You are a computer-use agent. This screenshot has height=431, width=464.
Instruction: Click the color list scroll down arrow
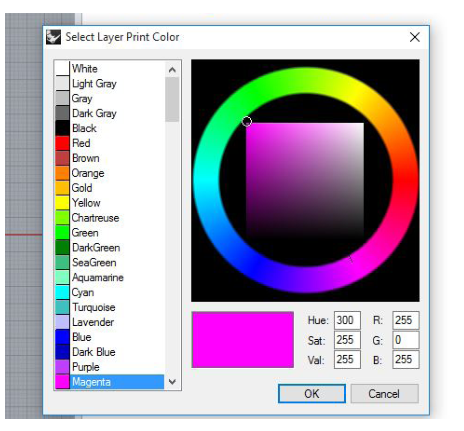(172, 382)
